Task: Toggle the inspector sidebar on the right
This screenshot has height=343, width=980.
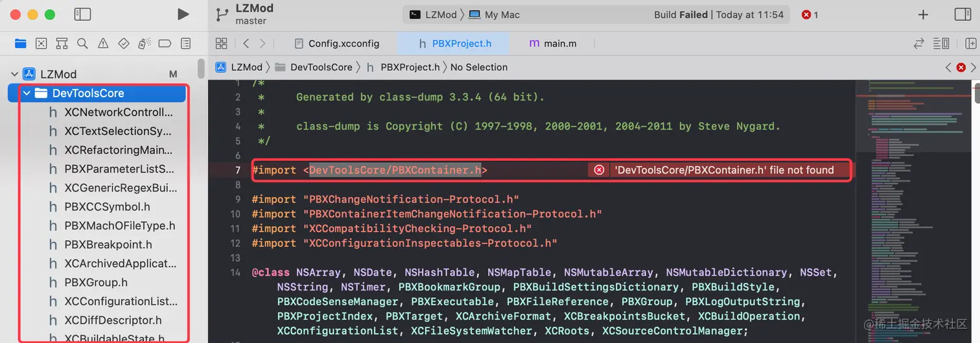Action: click(x=963, y=14)
